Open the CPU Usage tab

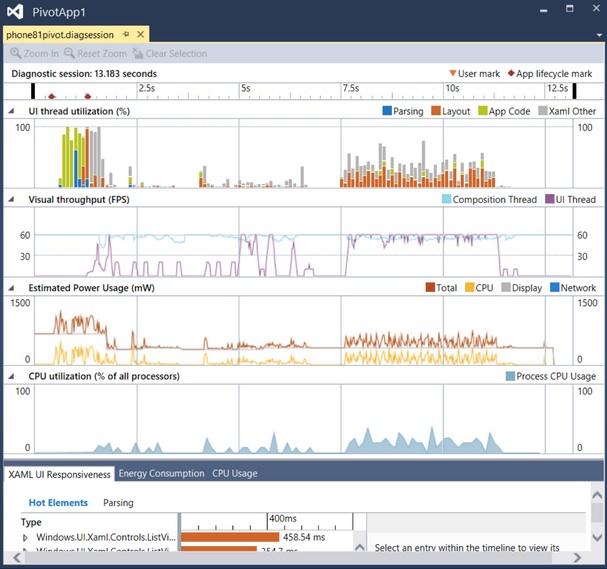click(x=234, y=474)
